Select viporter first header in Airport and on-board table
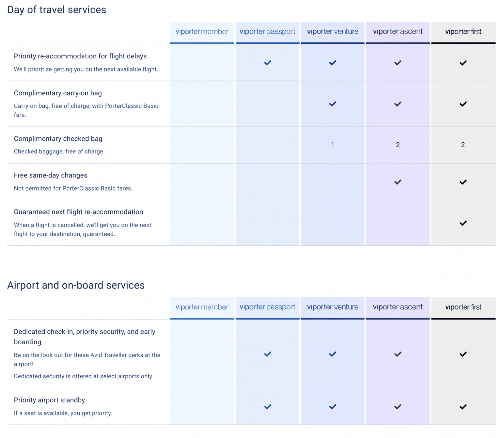504x438 pixels. coord(463,307)
